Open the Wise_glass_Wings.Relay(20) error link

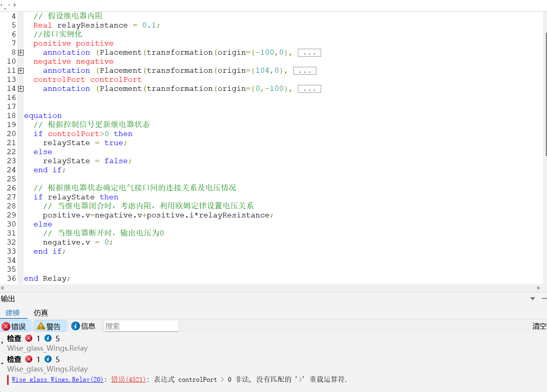[x=57, y=379]
